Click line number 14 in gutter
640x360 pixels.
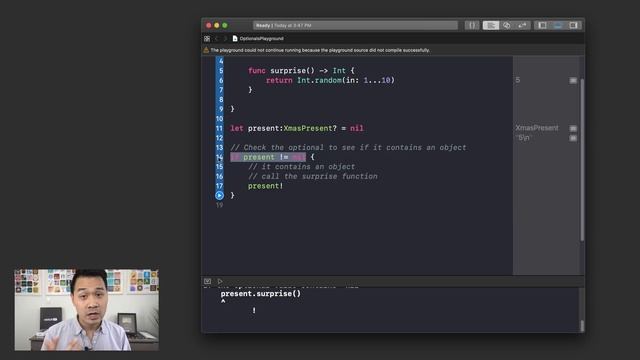pos(220,157)
